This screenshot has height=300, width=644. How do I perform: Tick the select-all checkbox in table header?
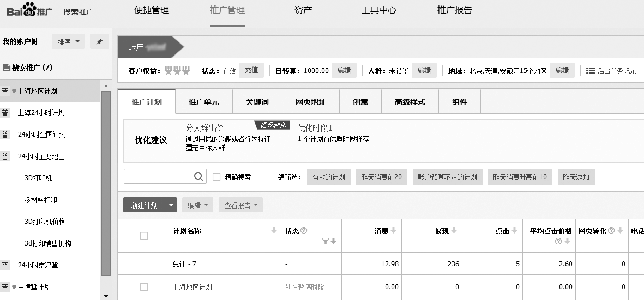144,236
